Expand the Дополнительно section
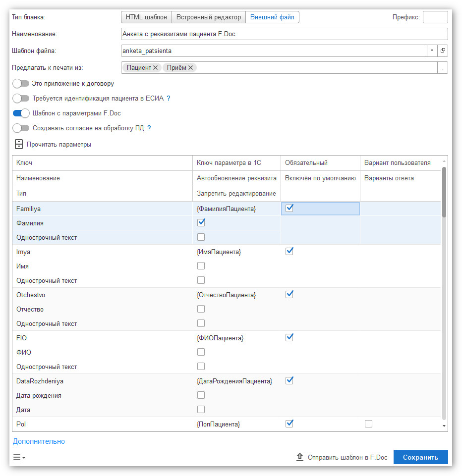The height and width of the screenshot is (476, 462). coord(39,441)
